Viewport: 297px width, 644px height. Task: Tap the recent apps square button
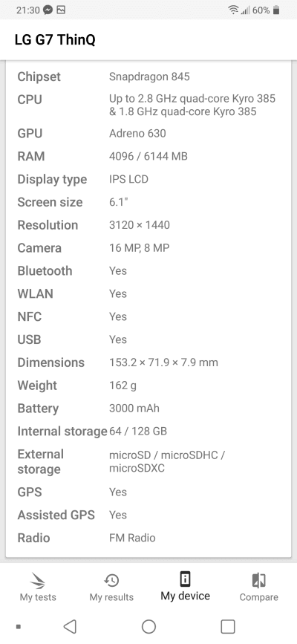228,627
